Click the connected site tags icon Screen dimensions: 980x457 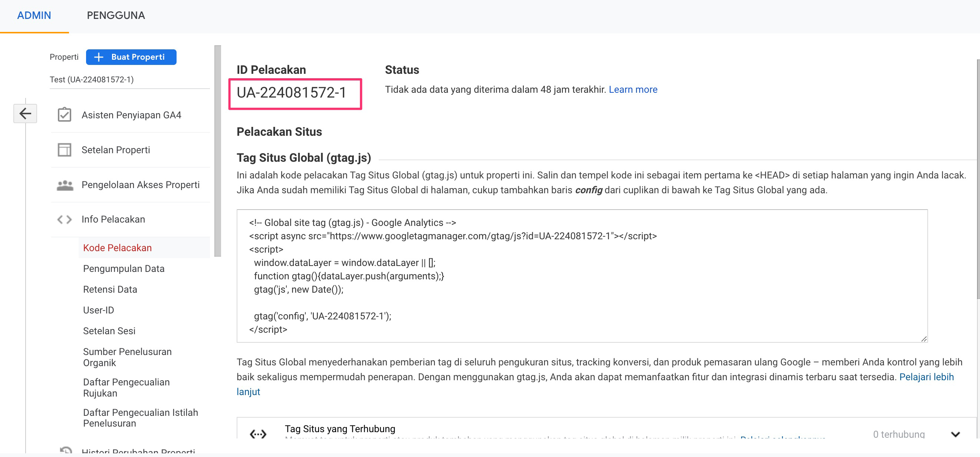[x=258, y=434]
